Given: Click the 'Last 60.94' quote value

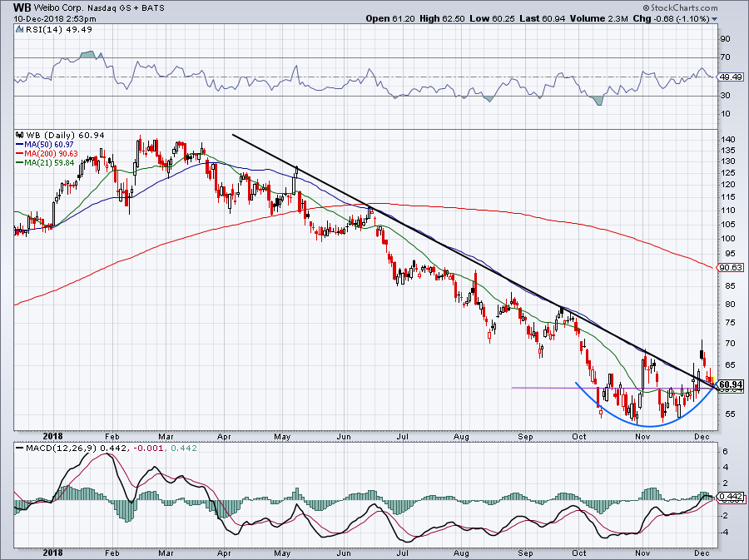Looking at the screenshot, I should 542,19.
